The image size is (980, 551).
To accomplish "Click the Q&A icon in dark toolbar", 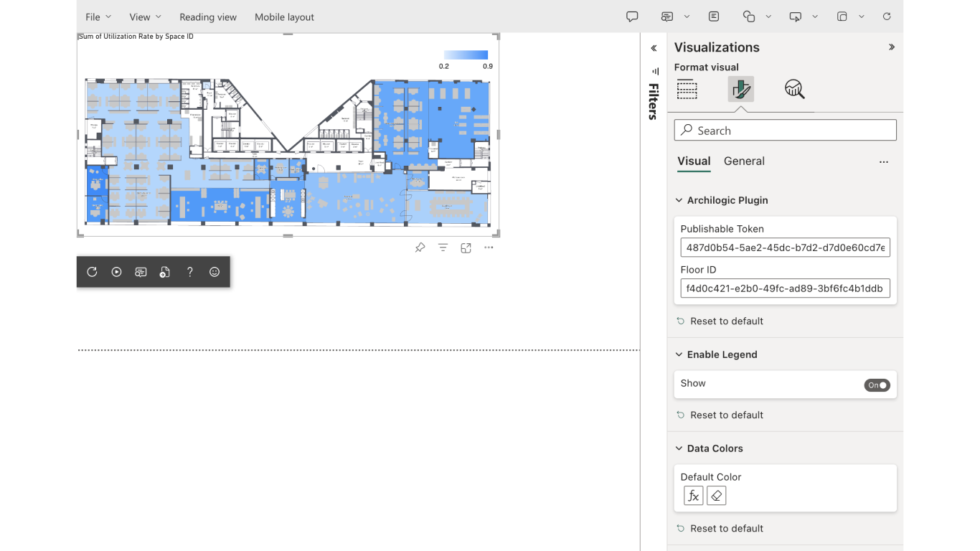I will pyautogui.click(x=141, y=272).
